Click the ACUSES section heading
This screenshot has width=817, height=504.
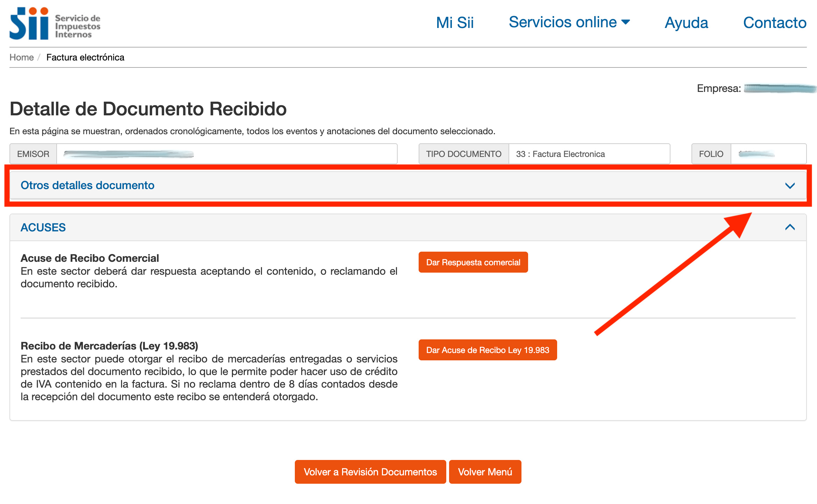coord(43,228)
